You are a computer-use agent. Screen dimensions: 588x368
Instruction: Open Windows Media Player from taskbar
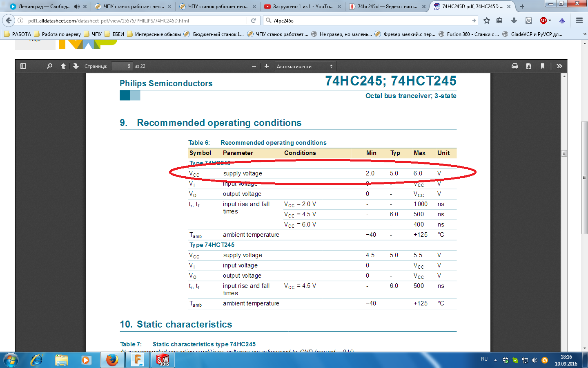pos(86,360)
